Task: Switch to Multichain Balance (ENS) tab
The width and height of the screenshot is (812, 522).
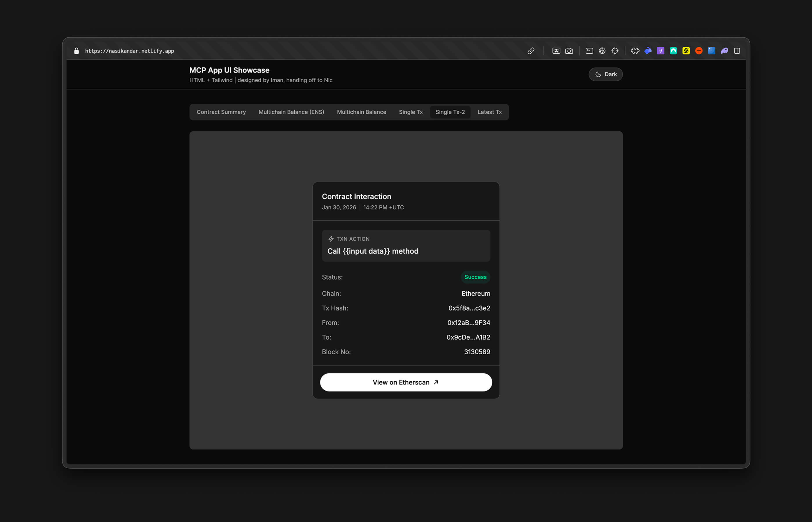Action: [291, 112]
